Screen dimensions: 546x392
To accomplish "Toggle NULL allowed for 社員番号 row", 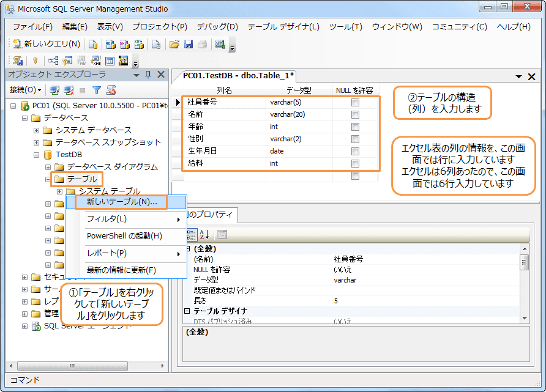I will coord(355,102).
